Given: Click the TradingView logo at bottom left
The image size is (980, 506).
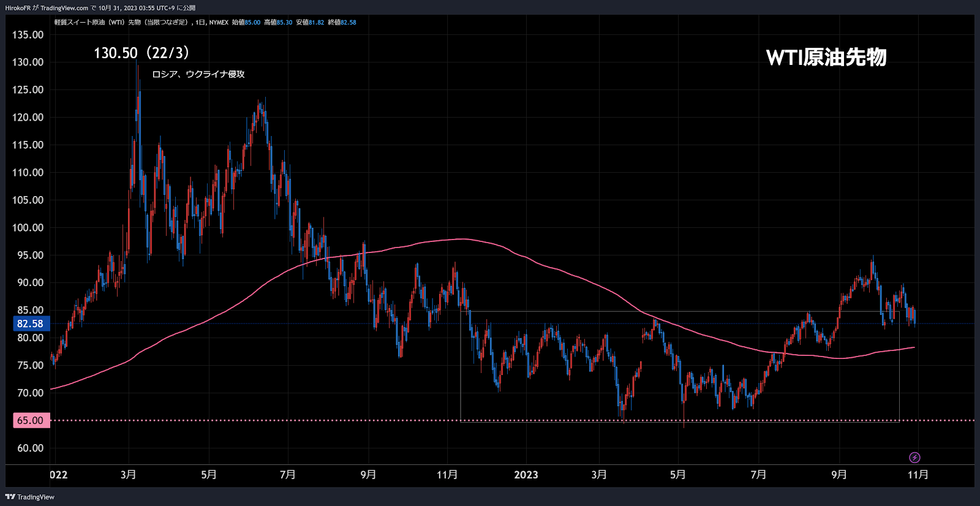Looking at the screenshot, I should click(30, 497).
